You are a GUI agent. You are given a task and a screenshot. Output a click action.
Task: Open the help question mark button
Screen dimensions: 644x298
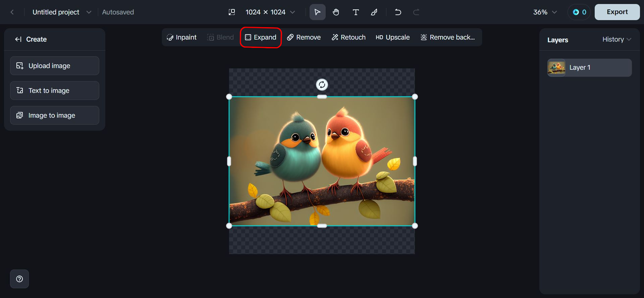click(20, 279)
